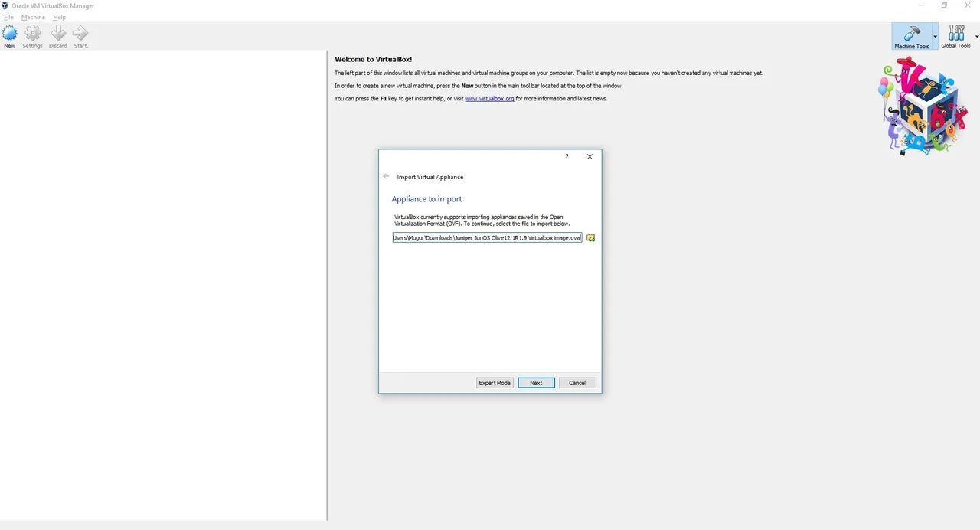The image size is (980, 530).
Task: Minimize the VirtualBox Manager window
Action: click(x=922, y=5)
